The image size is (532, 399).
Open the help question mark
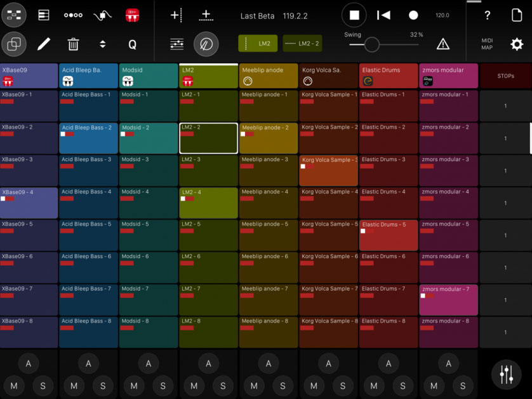pos(487,15)
